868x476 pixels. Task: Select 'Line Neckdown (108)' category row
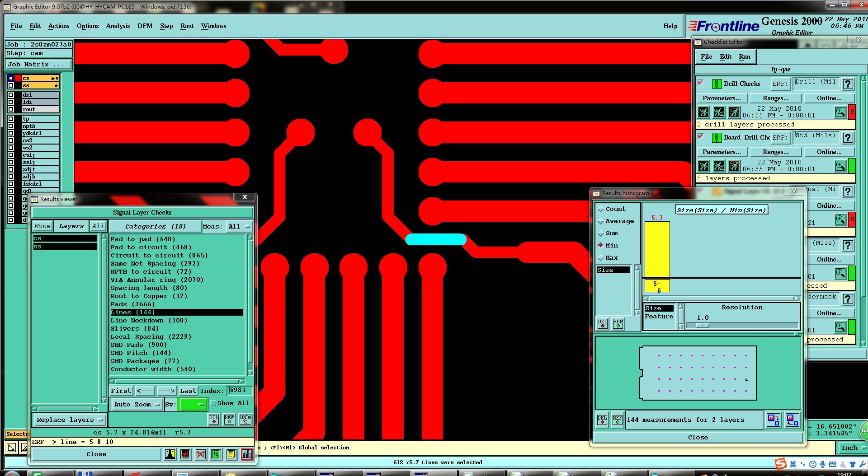(x=177, y=320)
